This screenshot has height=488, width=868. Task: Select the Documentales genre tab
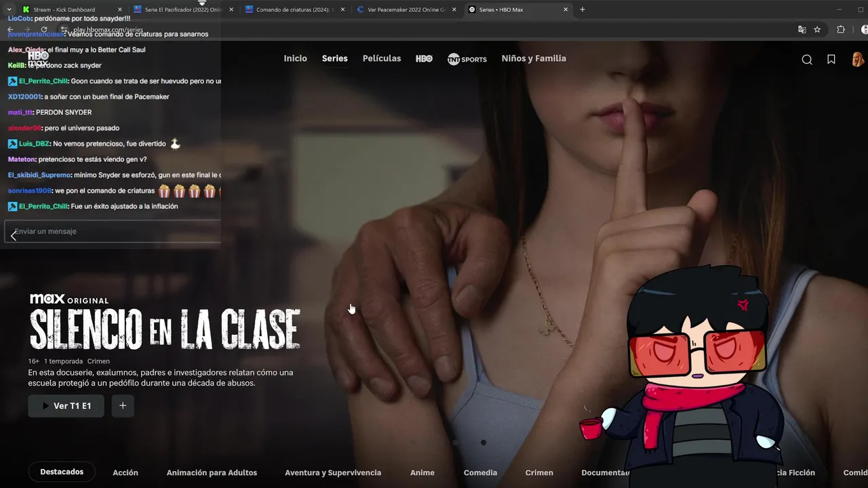tap(606, 472)
